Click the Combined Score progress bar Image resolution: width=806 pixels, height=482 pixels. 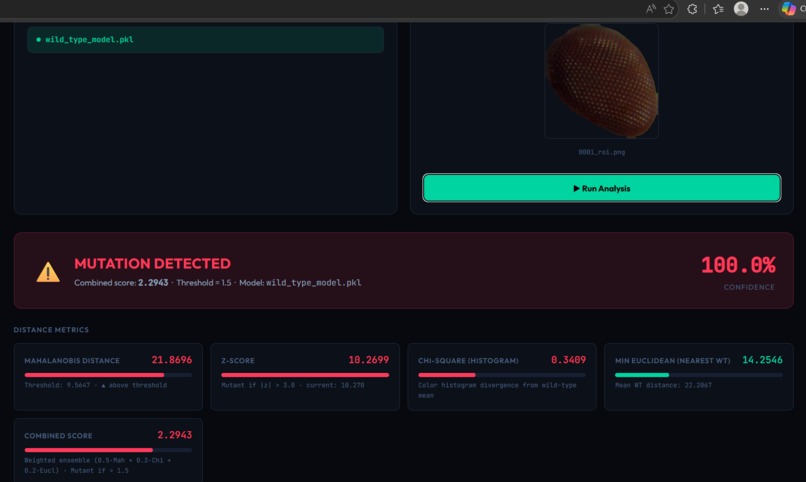click(x=108, y=450)
